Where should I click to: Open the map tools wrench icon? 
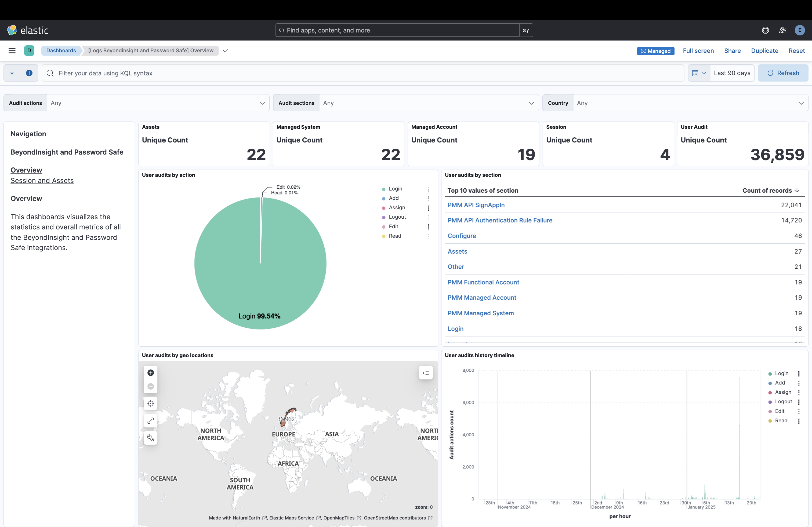150,438
